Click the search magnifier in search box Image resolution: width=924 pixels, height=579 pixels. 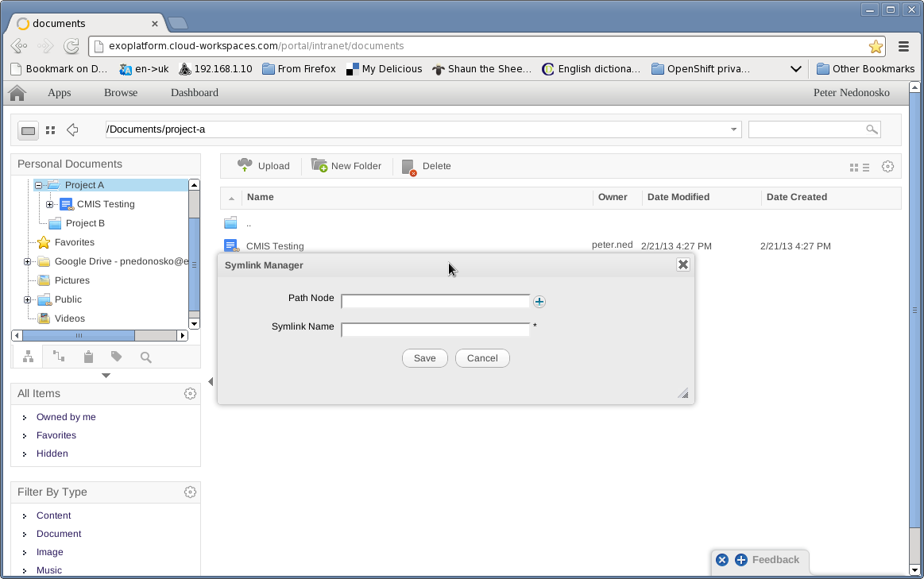872,129
